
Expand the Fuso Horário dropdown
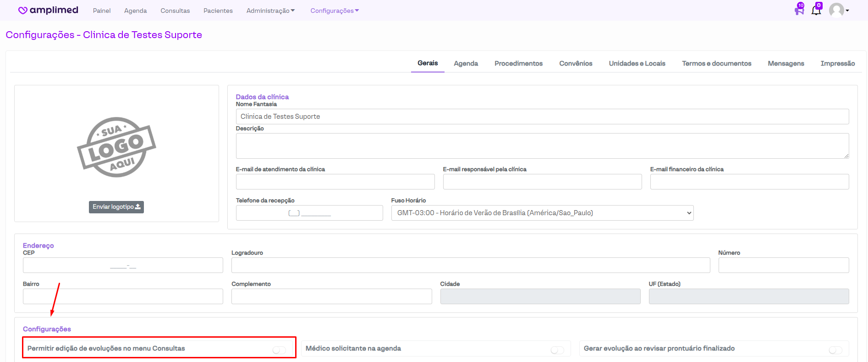click(542, 213)
